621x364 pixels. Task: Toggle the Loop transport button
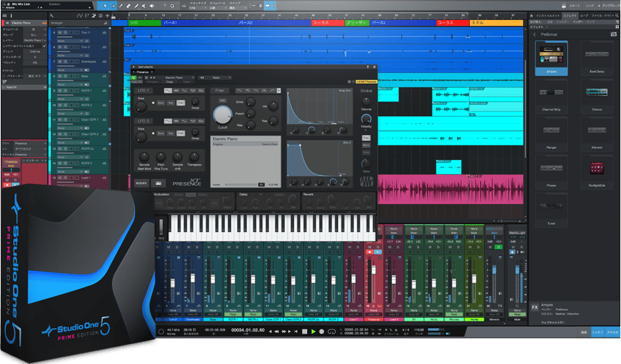[332, 332]
